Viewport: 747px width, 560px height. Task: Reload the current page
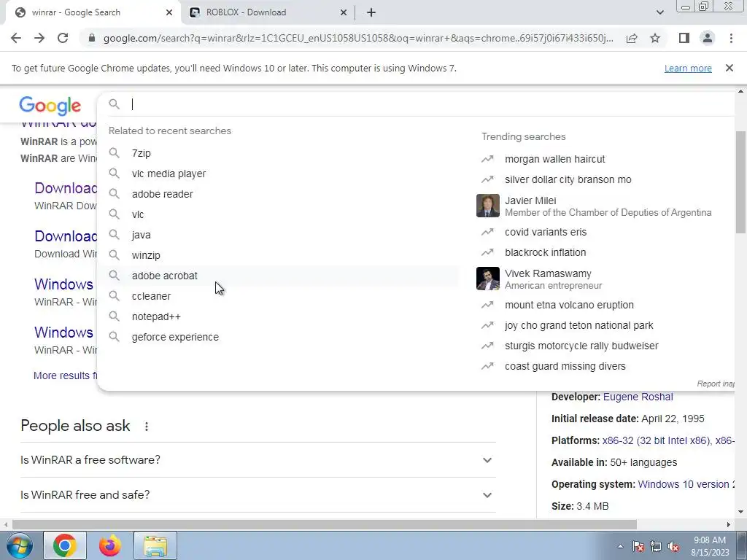(x=63, y=38)
